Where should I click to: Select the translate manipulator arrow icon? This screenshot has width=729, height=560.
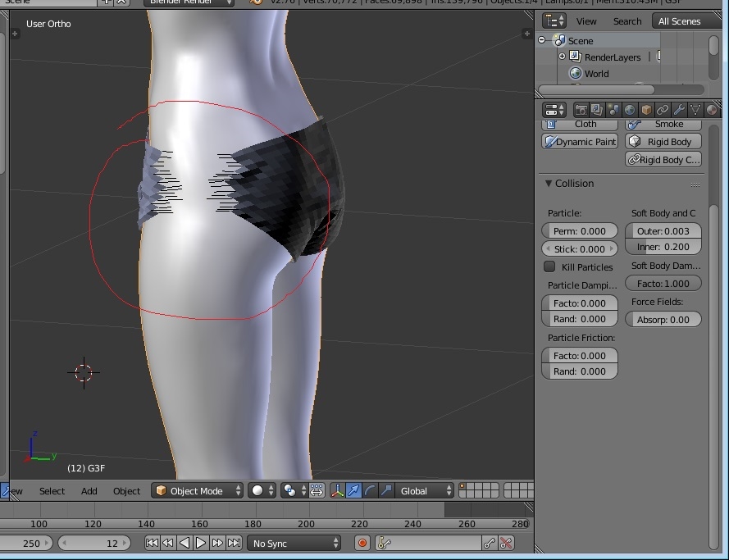(x=353, y=490)
